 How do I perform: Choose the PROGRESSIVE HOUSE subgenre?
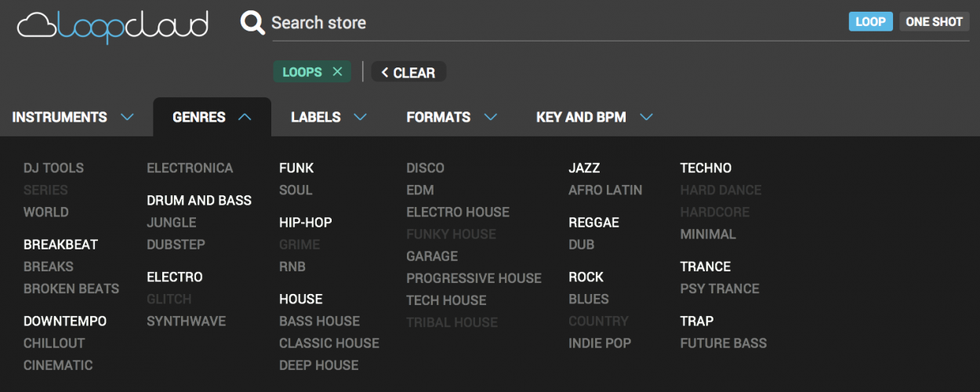pyautogui.click(x=474, y=278)
